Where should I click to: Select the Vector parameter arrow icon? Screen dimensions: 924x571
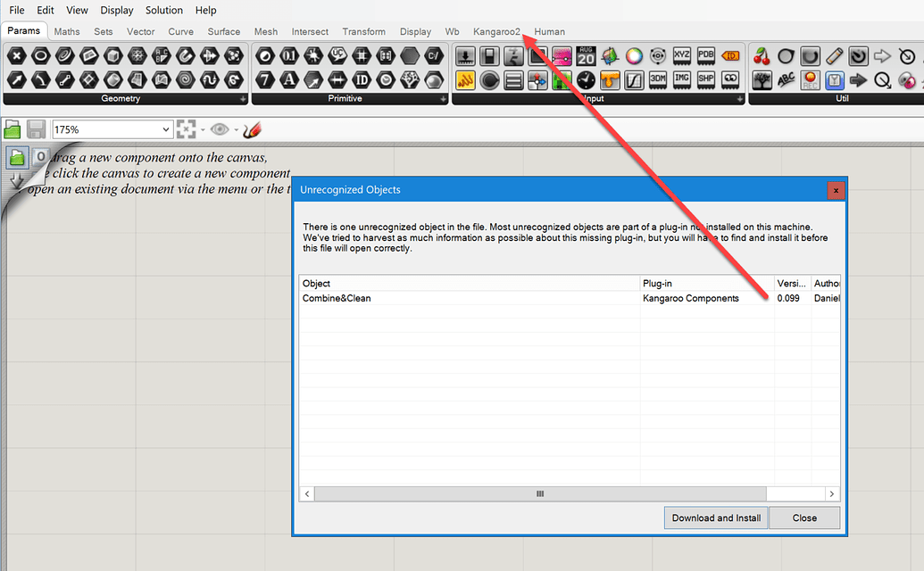pyautogui.click(x=16, y=79)
